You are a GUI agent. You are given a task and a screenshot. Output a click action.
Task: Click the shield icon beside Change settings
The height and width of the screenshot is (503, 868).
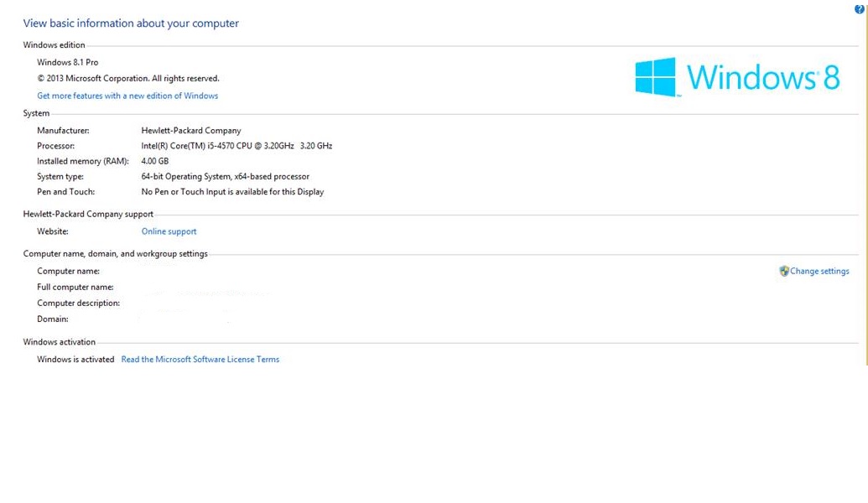click(x=784, y=271)
